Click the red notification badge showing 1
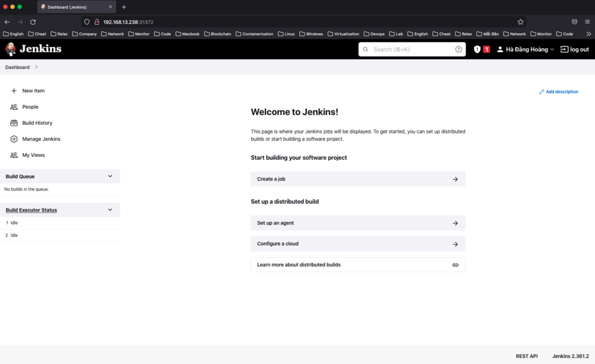Viewport: 595px width, 364px height. point(486,49)
